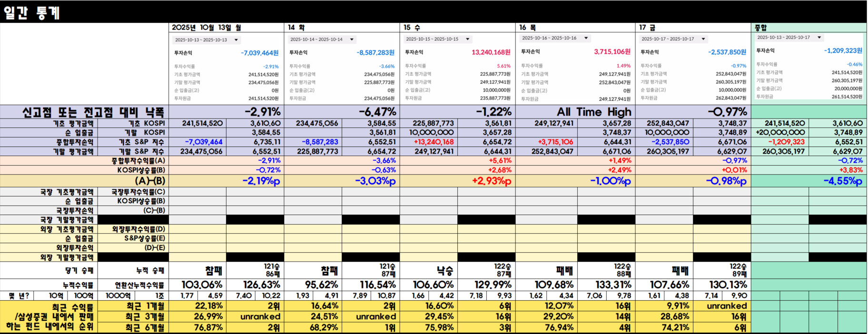
Task: Click the -1,209,323원 summary profit value
Action: pos(843,50)
